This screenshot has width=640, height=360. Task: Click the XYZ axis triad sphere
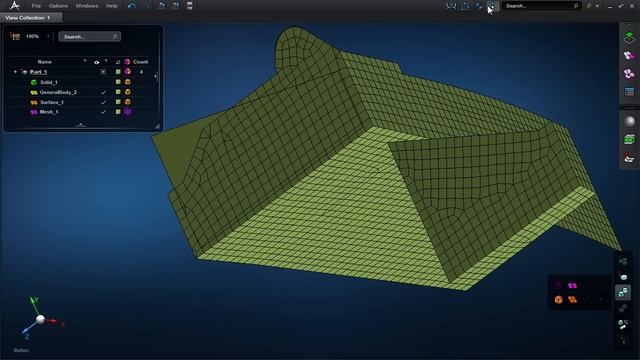40,319
